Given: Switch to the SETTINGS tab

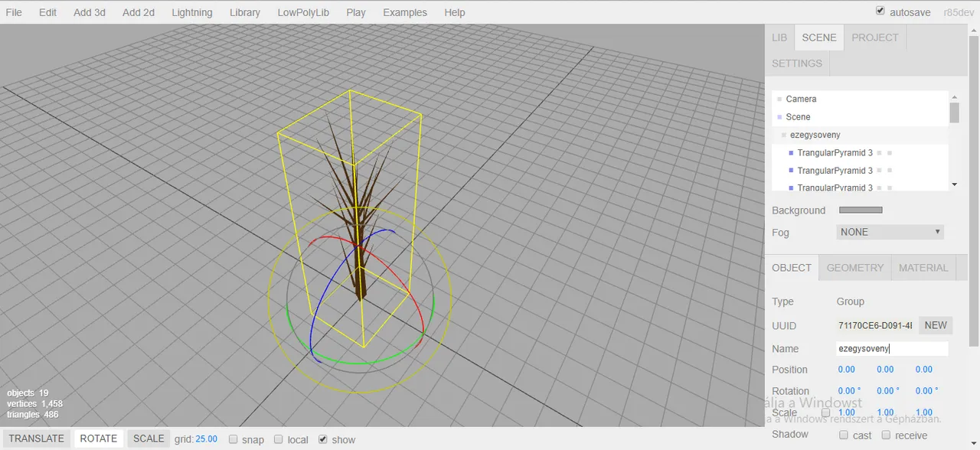Looking at the screenshot, I should 797,64.
